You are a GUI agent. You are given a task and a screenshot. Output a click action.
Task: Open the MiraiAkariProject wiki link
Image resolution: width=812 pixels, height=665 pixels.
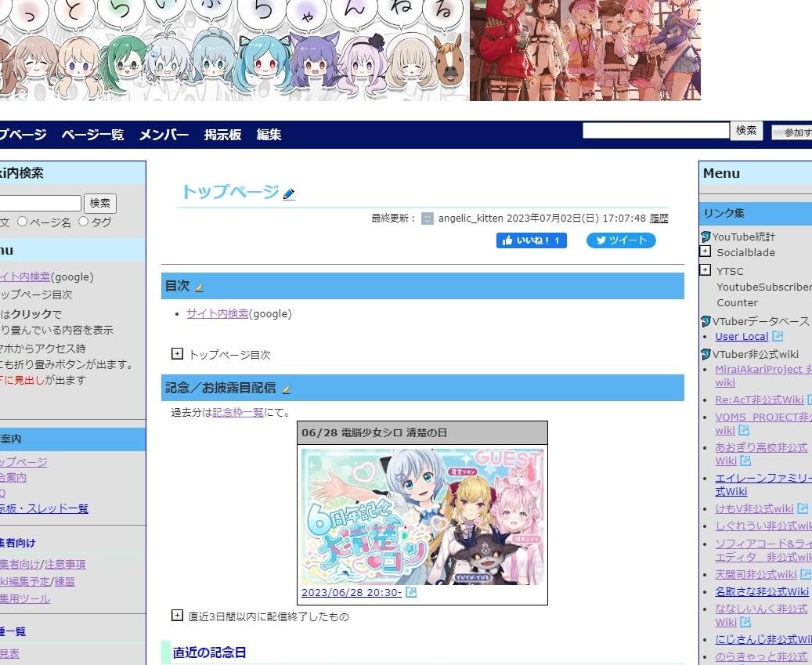(x=763, y=376)
